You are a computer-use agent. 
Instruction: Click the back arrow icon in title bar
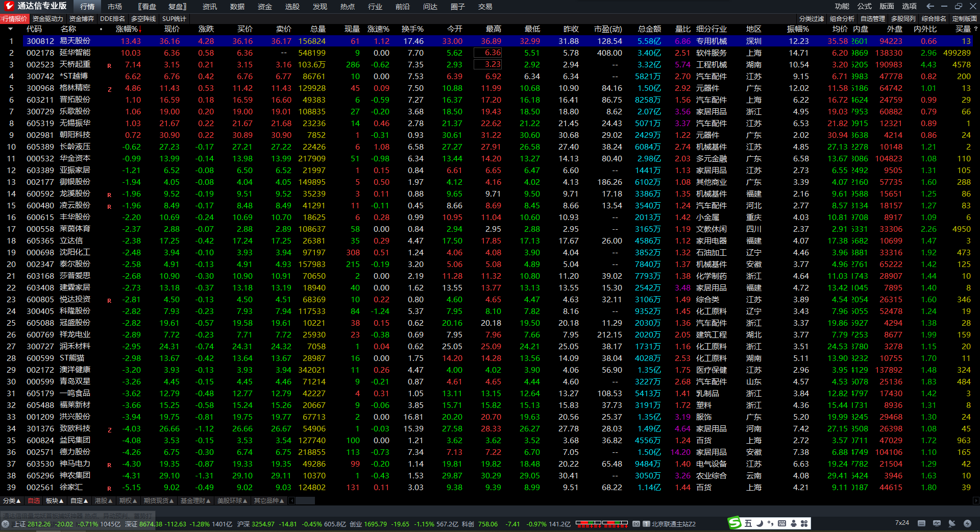pos(930,6)
